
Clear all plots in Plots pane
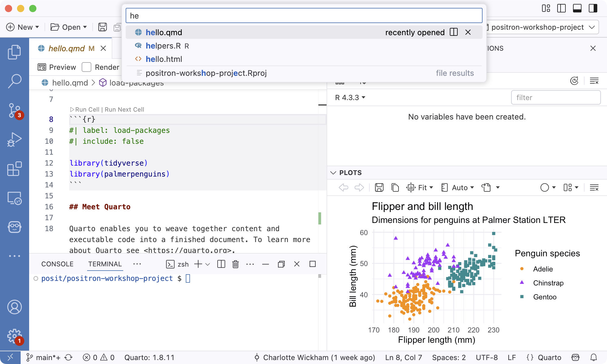594,188
